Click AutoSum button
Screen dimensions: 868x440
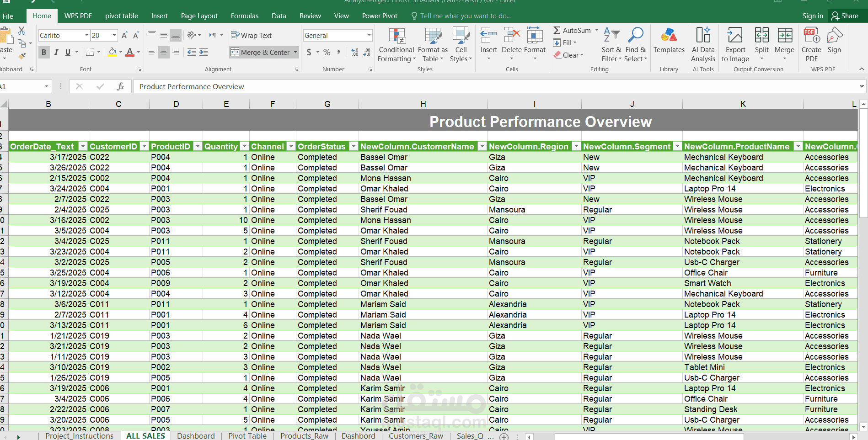coord(572,30)
